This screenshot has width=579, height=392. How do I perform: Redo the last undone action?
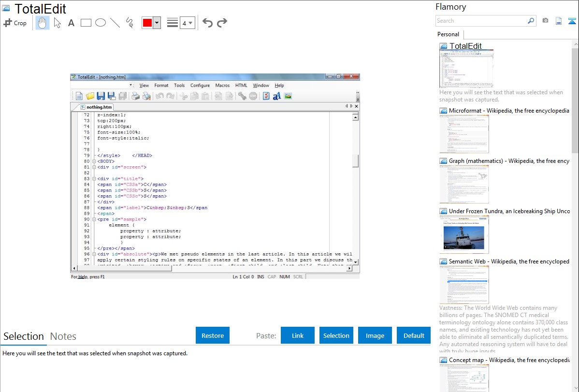pos(222,23)
